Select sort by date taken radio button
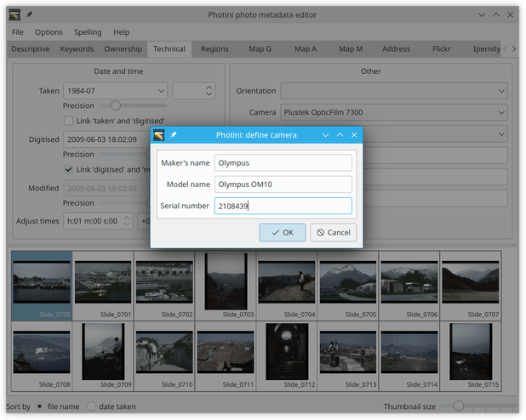526x420 pixels. pos(91,406)
